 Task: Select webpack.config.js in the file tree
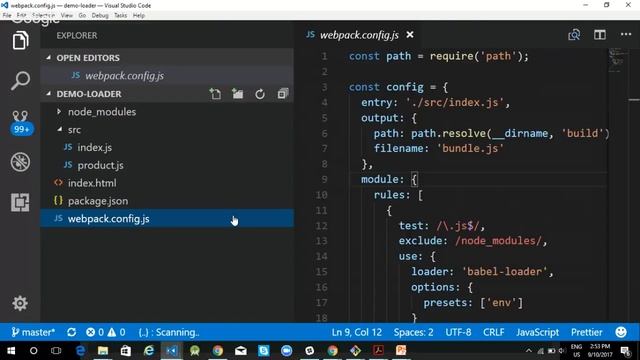pyautogui.click(x=167, y=219)
